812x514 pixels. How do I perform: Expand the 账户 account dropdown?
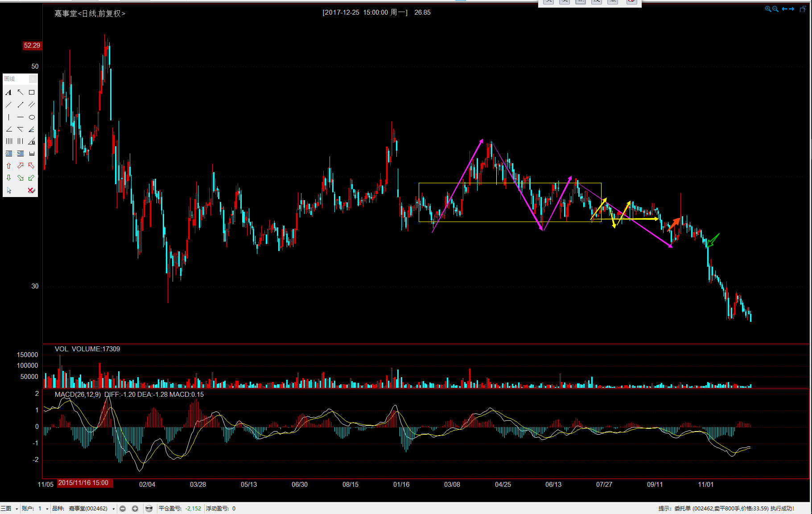[47, 509]
